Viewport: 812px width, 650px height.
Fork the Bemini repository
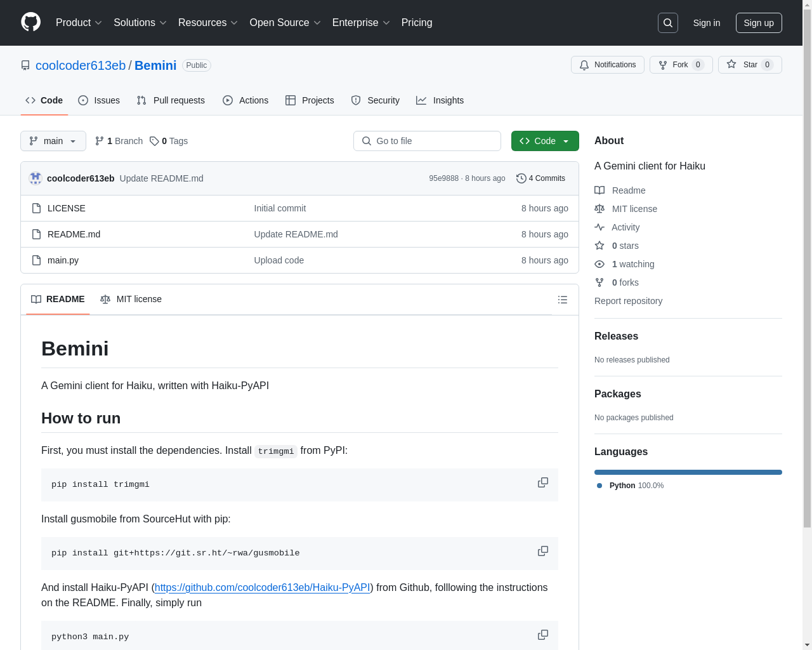point(681,65)
